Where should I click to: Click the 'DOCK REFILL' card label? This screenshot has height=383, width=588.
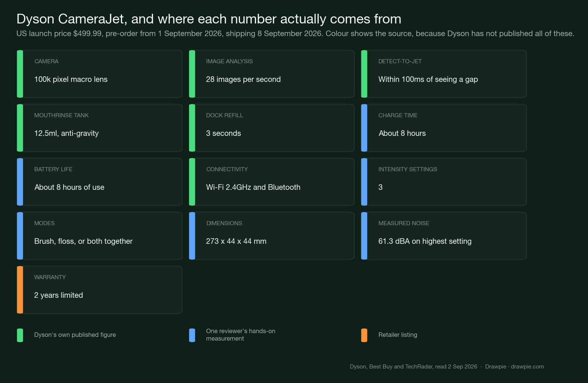(x=224, y=115)
